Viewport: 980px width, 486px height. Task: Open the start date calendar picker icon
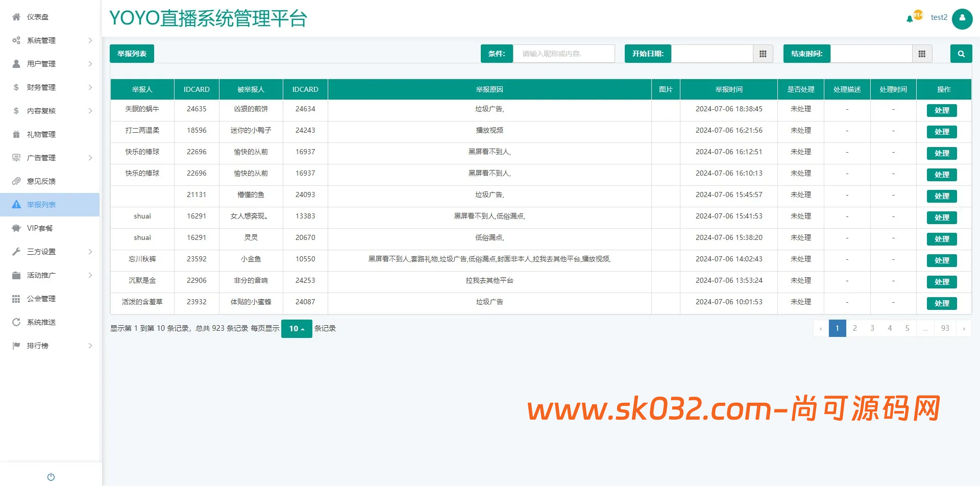(x=763, y=54)
